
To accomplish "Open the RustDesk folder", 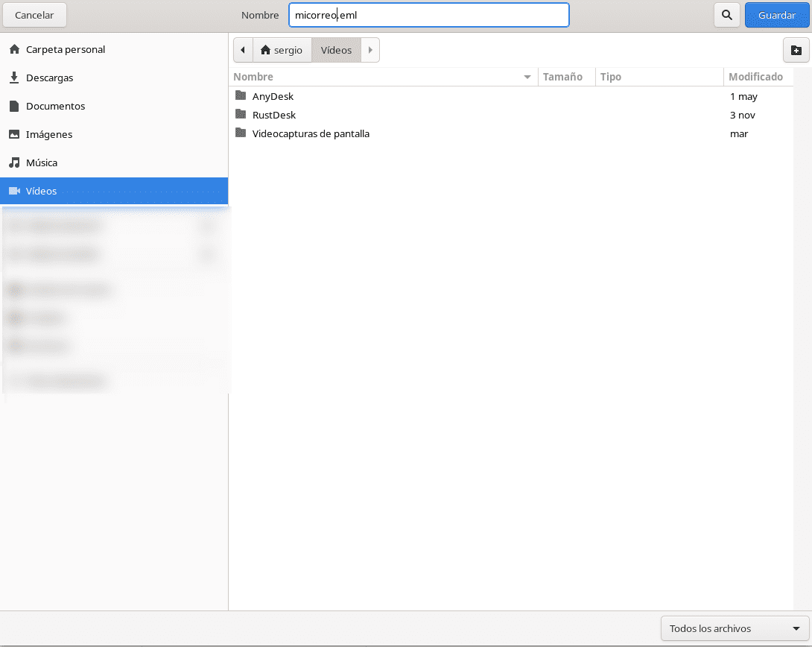I will pyautogui.click(x=273, y=115).
